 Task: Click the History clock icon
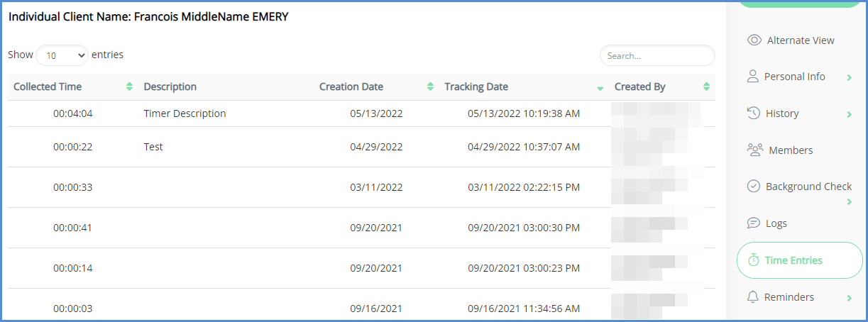pos(754,113)
